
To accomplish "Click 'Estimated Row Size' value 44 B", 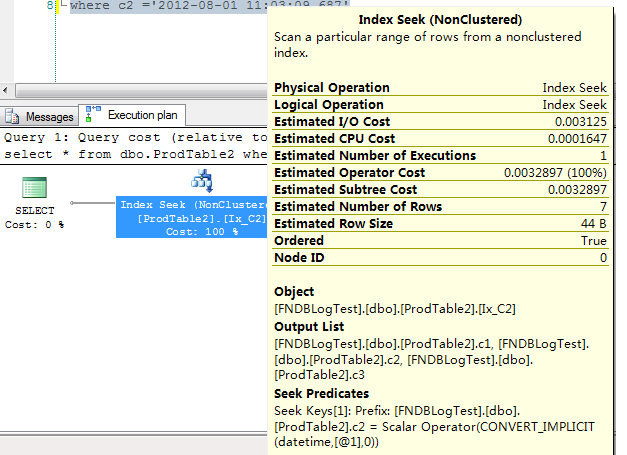I will pyautogui.click(x=594, y=224).
